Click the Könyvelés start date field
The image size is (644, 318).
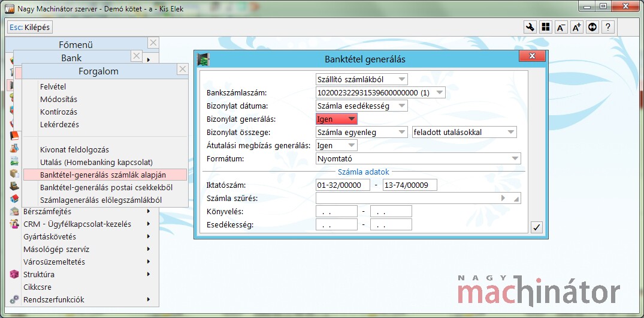point(337,211)
